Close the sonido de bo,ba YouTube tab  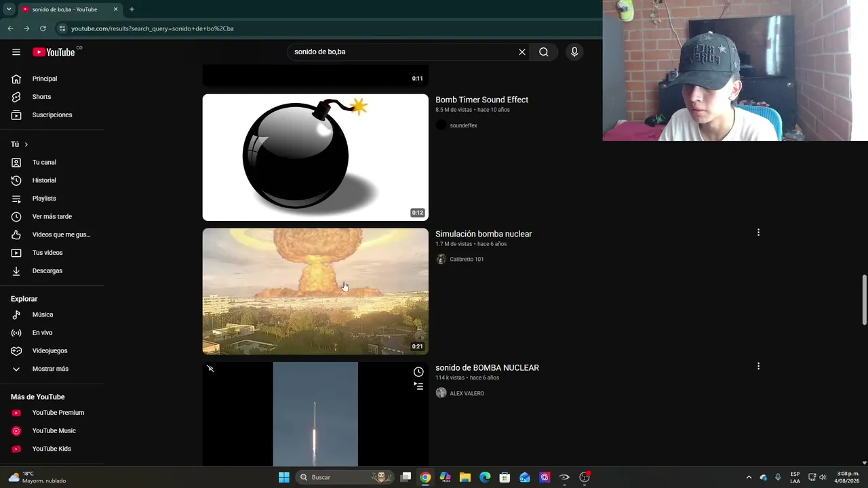point(115,9)
